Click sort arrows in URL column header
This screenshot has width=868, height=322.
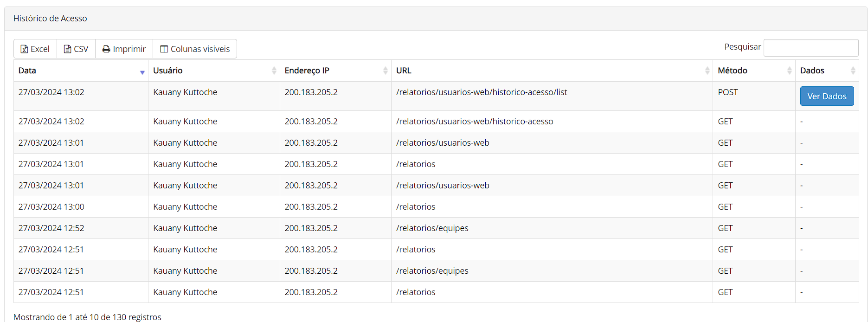(x=707, y=71)
